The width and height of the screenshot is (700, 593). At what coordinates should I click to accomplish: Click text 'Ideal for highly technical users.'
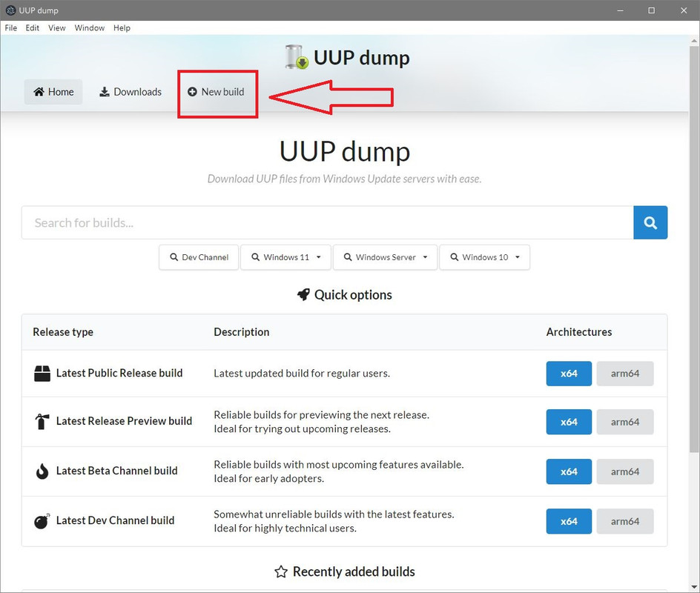point(285,529)
